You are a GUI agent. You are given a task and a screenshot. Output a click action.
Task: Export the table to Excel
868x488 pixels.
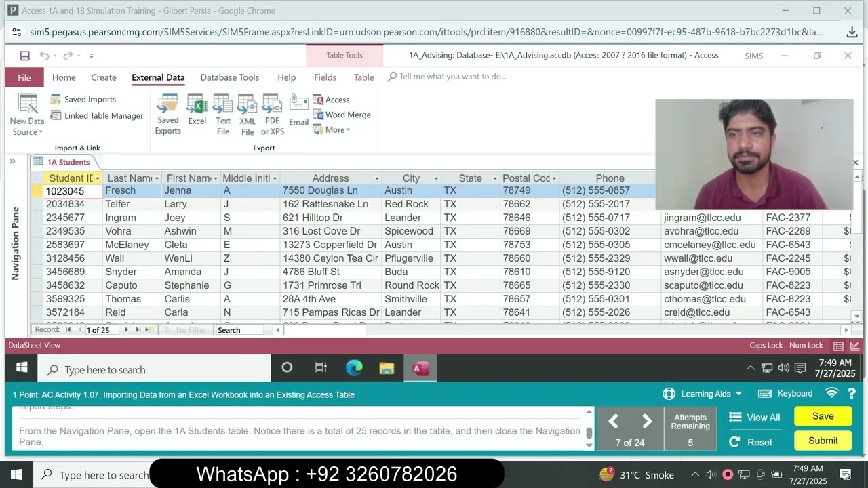(x=197, y=110)
